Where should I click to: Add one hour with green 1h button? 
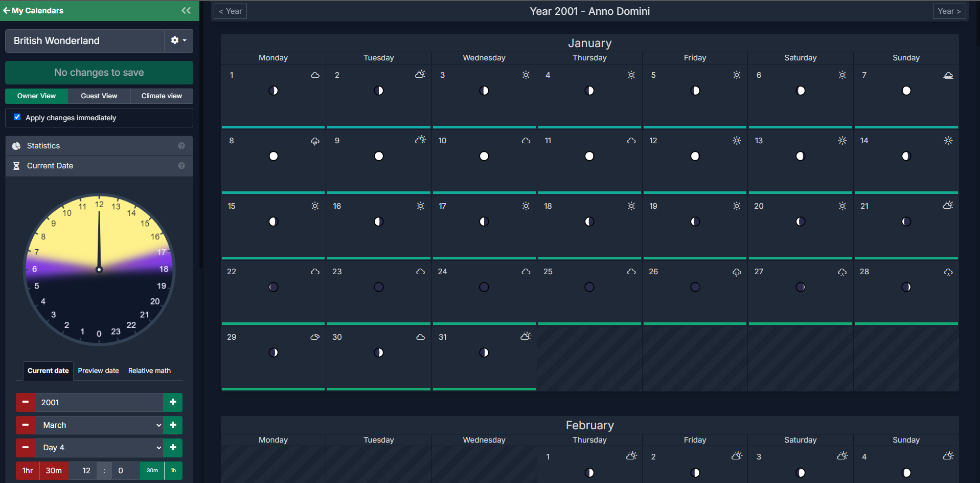coord(173,471)
